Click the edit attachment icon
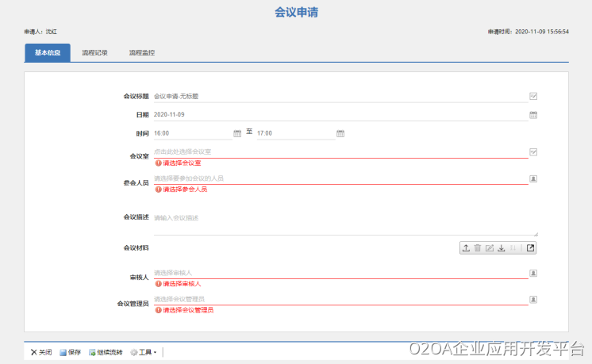Viewport: 592px width, 364px height. (x=490, y=248)
